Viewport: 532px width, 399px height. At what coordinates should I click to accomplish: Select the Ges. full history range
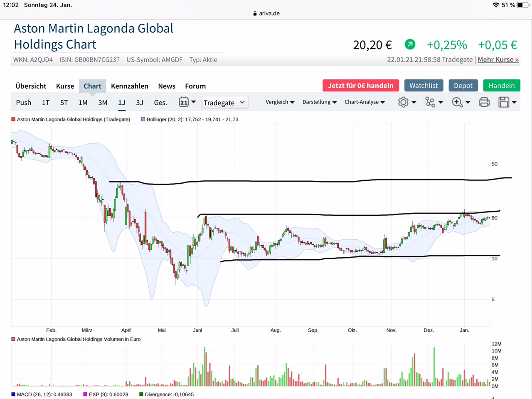tap(160, 103)
